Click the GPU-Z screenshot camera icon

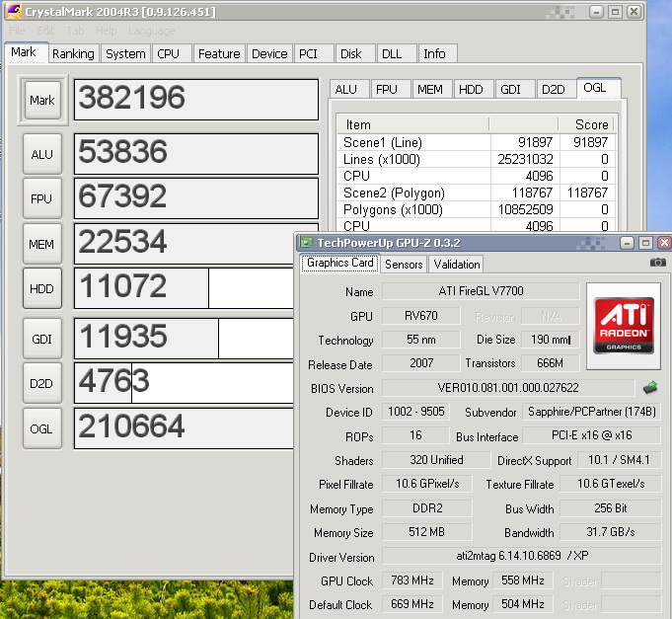click(x=658, y=262)
